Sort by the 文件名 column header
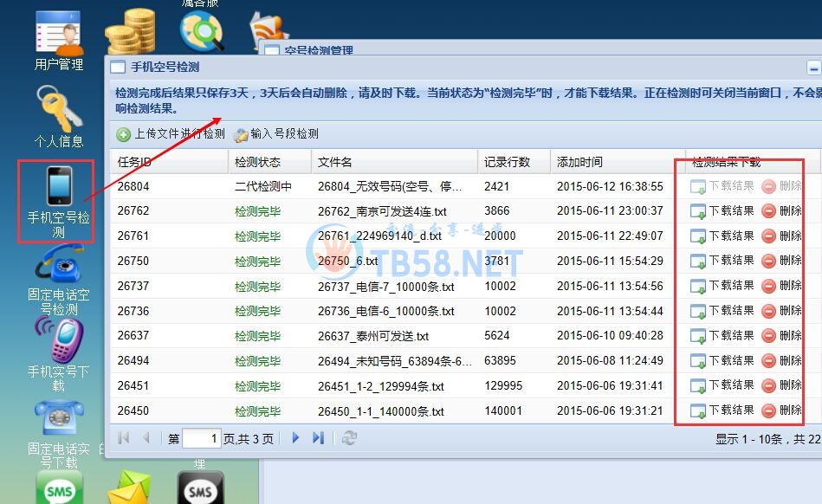 (x=395, y=162)
